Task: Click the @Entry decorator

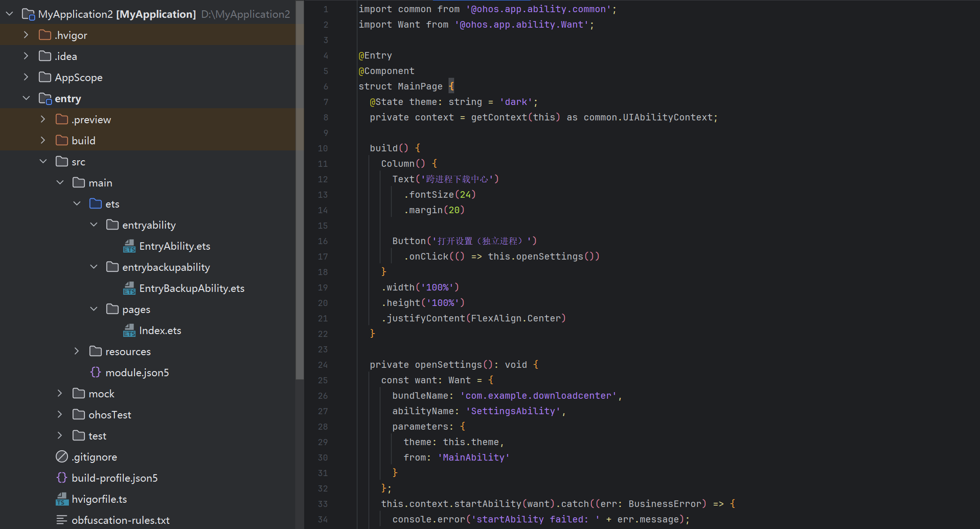Action: (375, 55)
